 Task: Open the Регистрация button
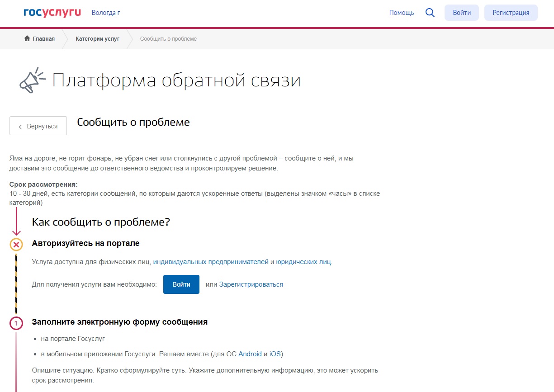[x=511, y=12]
